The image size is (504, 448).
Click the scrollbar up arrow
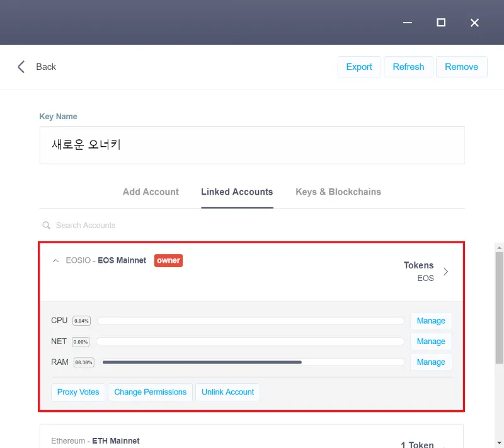click(x=499, y=248)
